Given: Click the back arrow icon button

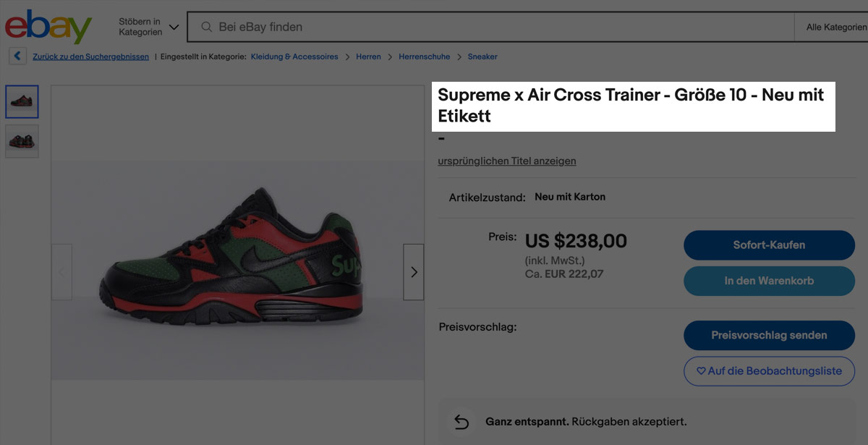Looking at the screenshot, I should tap(18, 56).
